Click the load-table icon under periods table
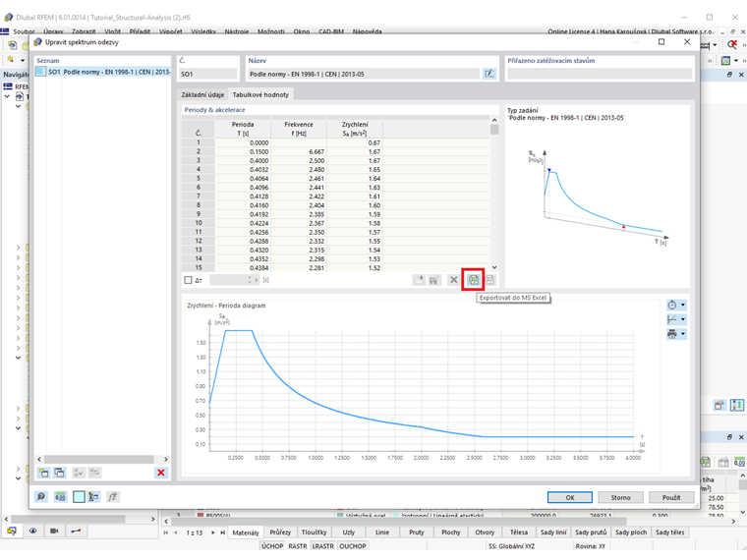 pos(419,280)
